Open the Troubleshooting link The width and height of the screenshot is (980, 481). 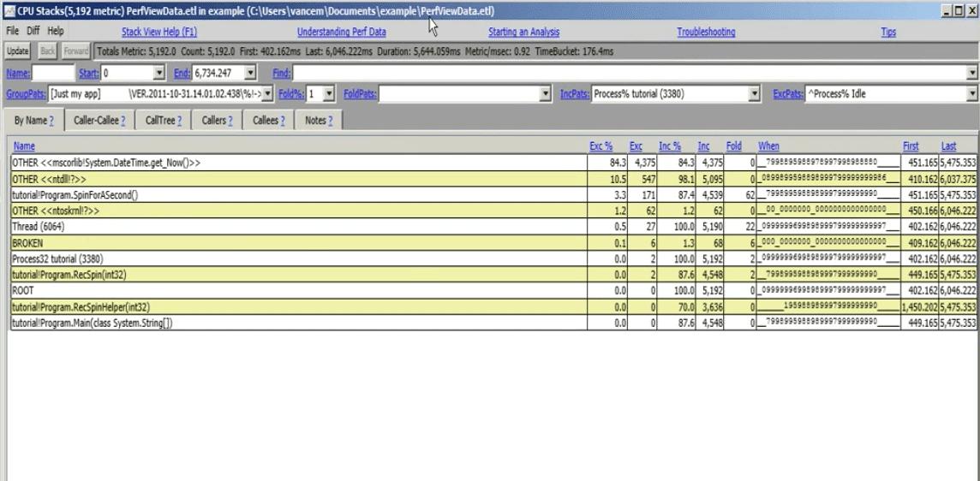(x=706, y=31)
